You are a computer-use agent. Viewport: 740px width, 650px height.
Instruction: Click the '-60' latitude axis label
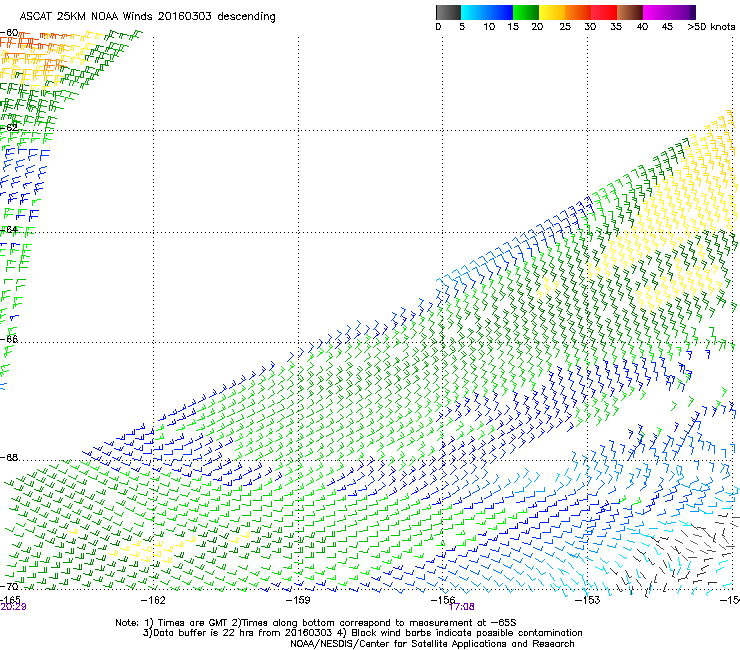9,33
